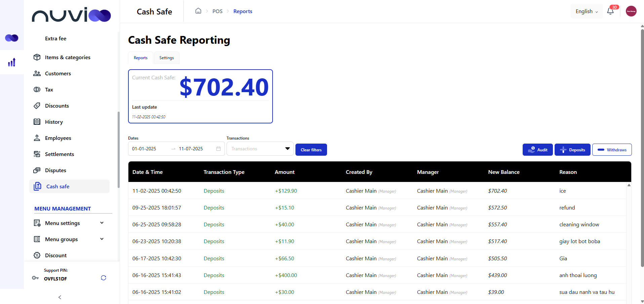Select the Employees person icon
This screenshot has height=304, width=644.
pos(37,138)
